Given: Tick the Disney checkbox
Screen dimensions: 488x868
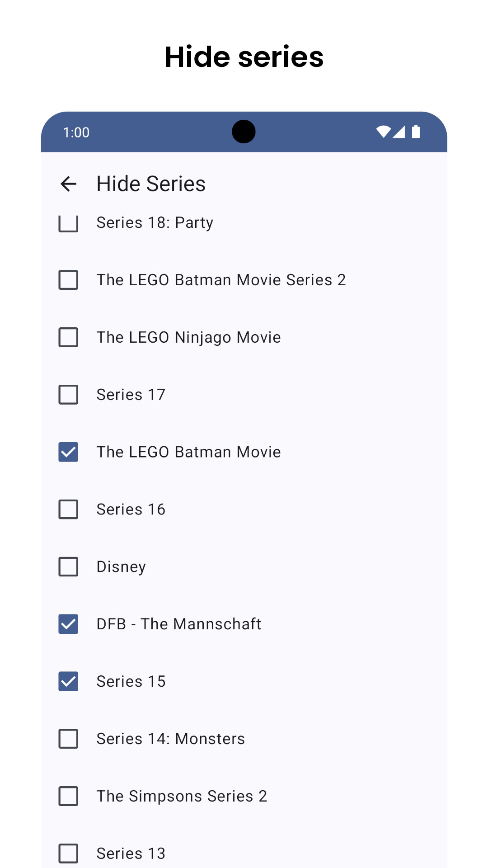Looking at the screenshot, I should pos(68,567).
